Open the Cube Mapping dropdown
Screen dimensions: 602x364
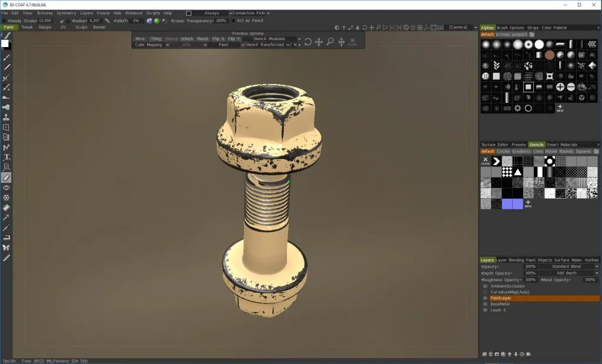152,45
